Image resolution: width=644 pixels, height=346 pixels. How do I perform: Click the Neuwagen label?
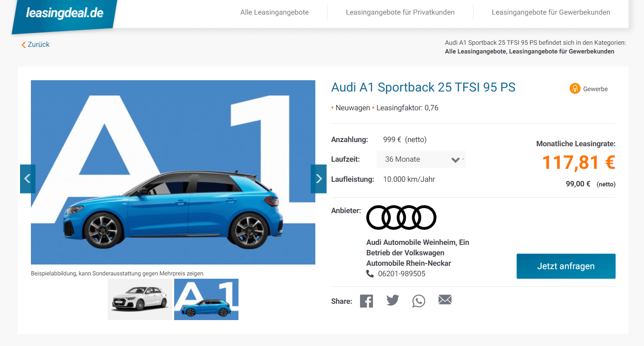point(352,108)
